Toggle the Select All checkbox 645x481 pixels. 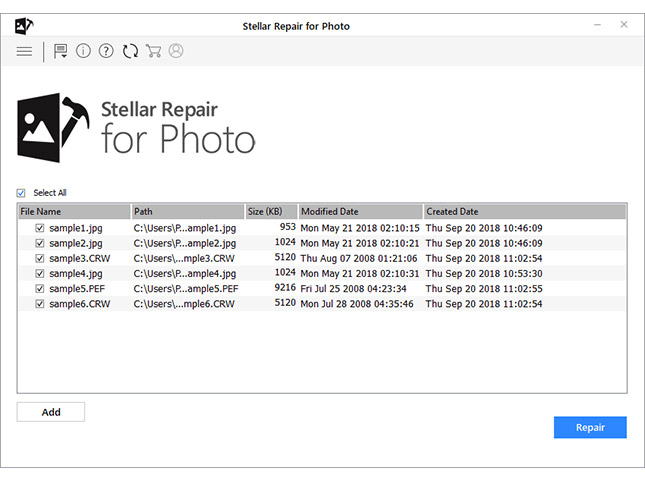pos(21,193)
